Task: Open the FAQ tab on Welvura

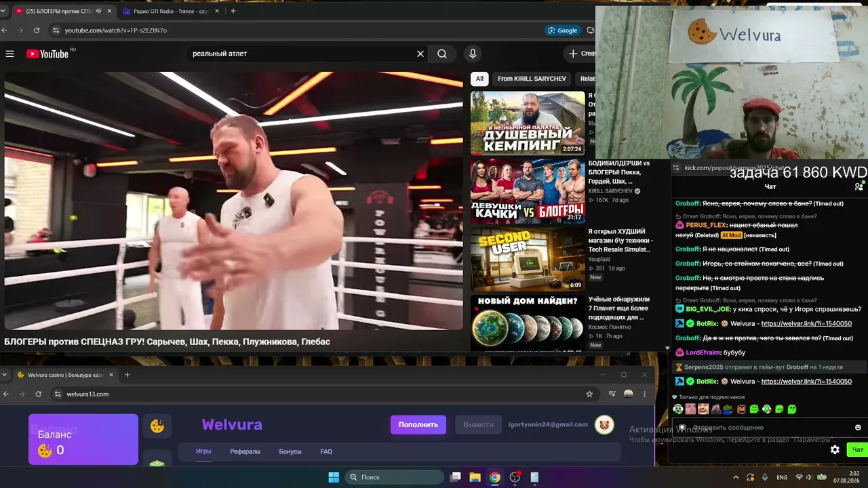Action: (326, 451)
